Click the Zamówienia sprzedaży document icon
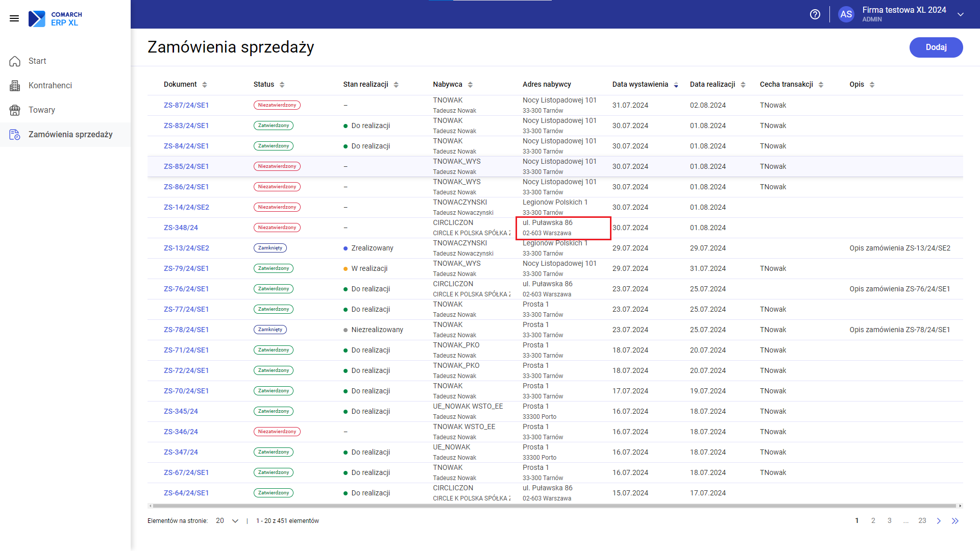The height and width of the screenshot is (551, 980). coord(15,135)
